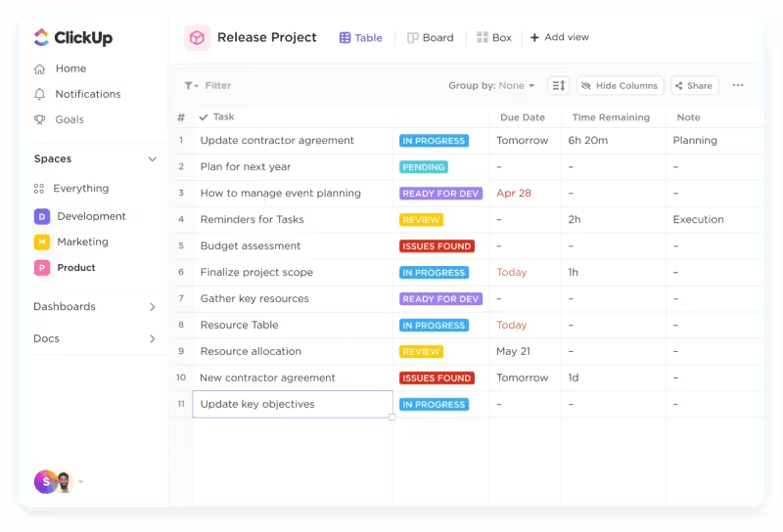783x532 pixels.
Task: Click the Update key objectives cell
Action: pyautogui.click(x=293, y=404)
